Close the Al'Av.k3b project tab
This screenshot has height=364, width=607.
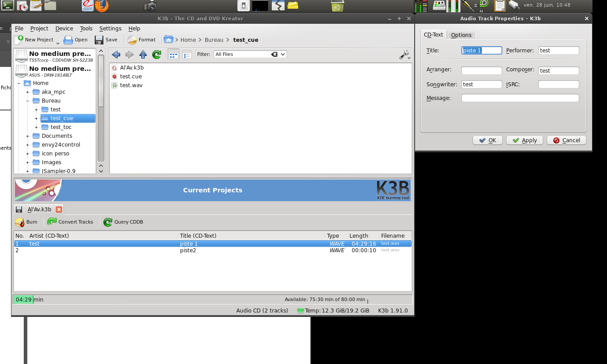pos(59,210)
